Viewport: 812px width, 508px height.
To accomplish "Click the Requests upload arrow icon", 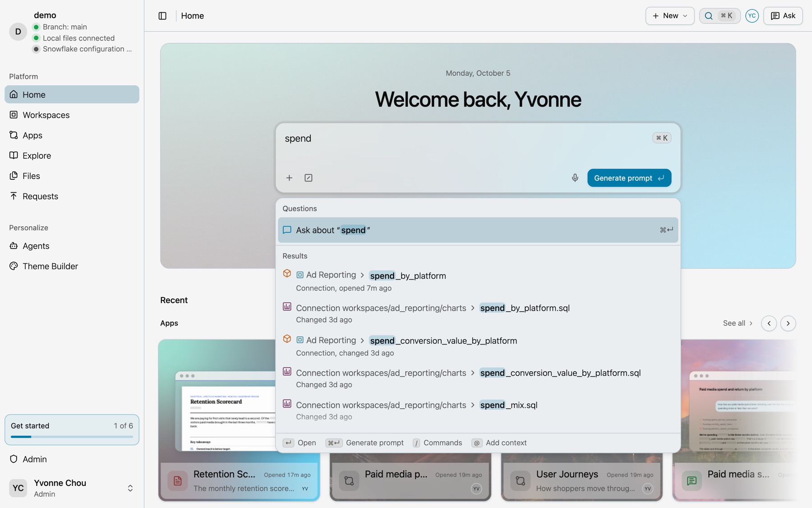I will [14, 196].
